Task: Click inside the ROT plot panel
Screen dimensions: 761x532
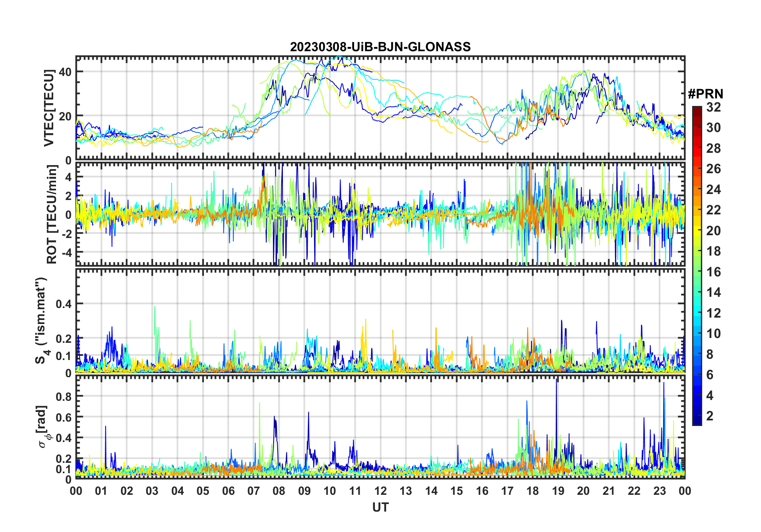Action: [380, 214]
